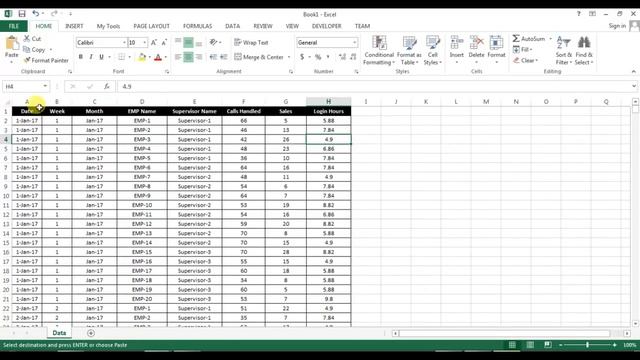Toggle Center horizontal alignment

188,57
